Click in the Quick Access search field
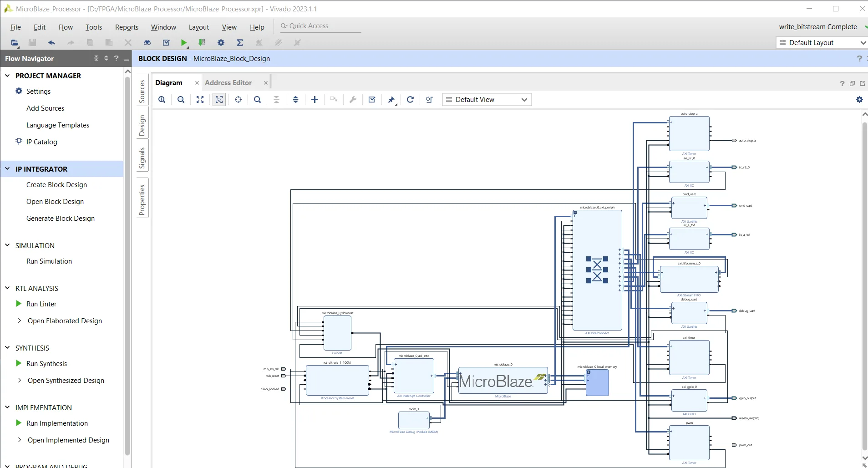Image resolution: width=868 pixels, height=468 pixels. pos(321,26)
